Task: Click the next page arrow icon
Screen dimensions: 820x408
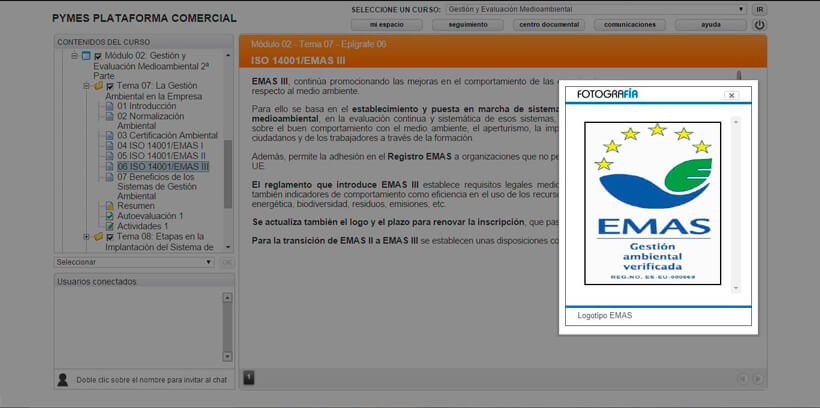Action: click(757, 379)
